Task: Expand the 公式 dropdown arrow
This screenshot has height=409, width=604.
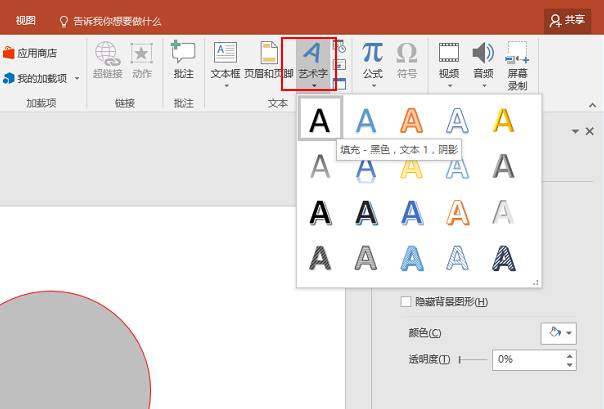Action: [374, 85]
